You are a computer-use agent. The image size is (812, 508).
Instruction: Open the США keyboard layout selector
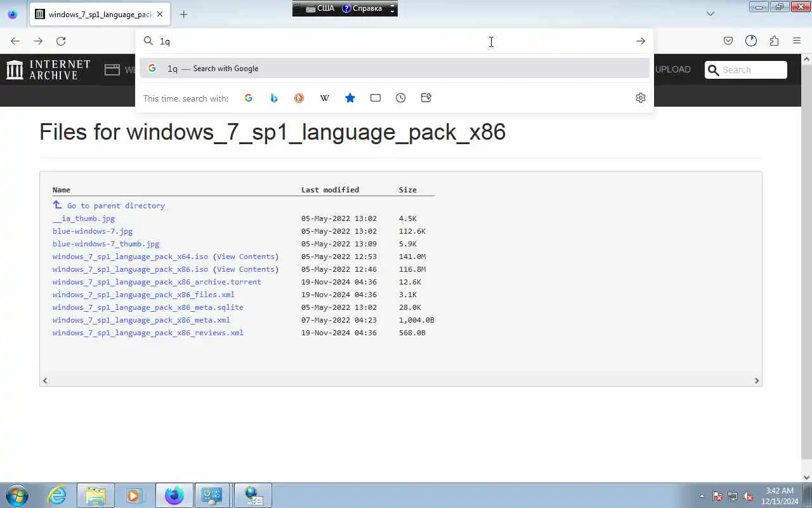pos(320,8)
